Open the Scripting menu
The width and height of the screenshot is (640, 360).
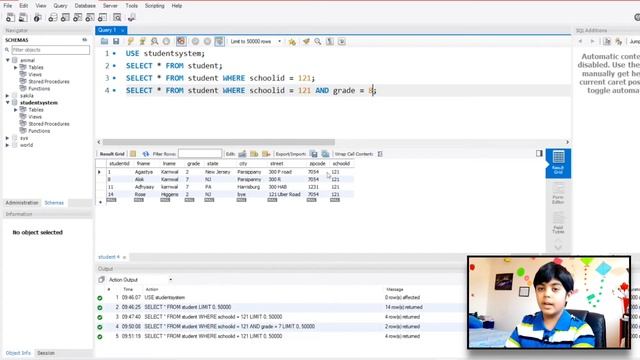click(x=154, y=6)
